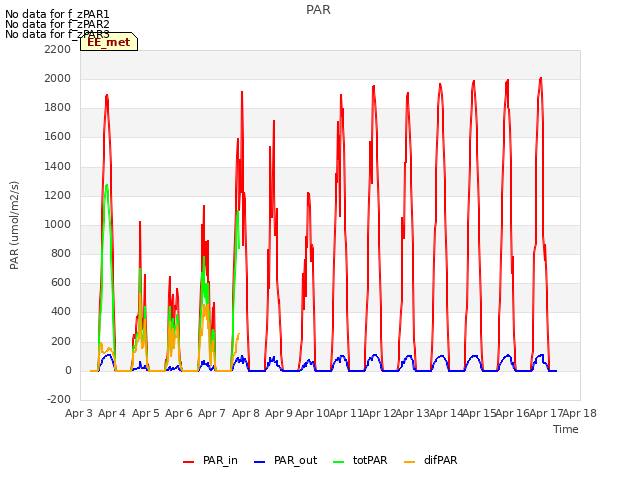Image resolution: width=640 pixels, height=480 pixels.
Task: Click the green totPAR peak on Apr 4
Action: coord(107,186)
